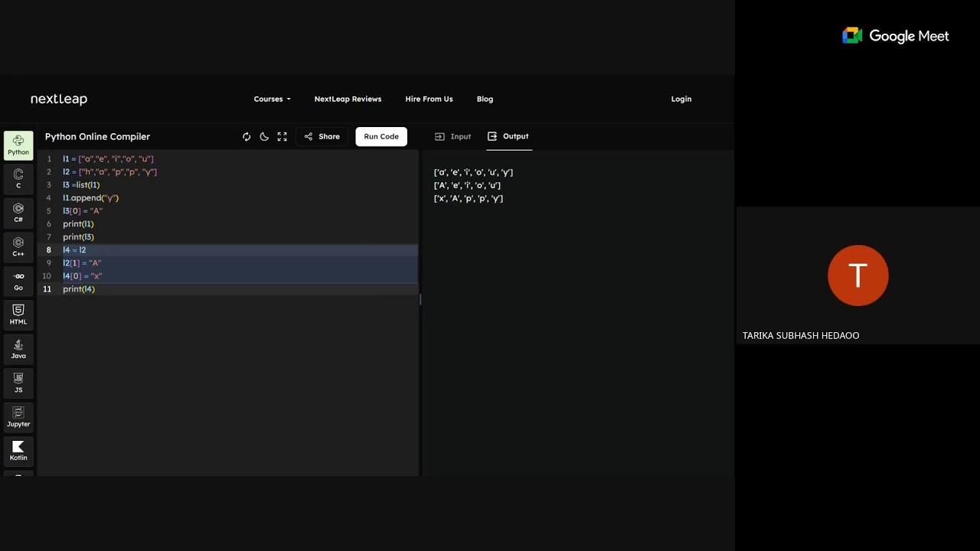Click line number 8 in gutter

[x=48, y=249]
